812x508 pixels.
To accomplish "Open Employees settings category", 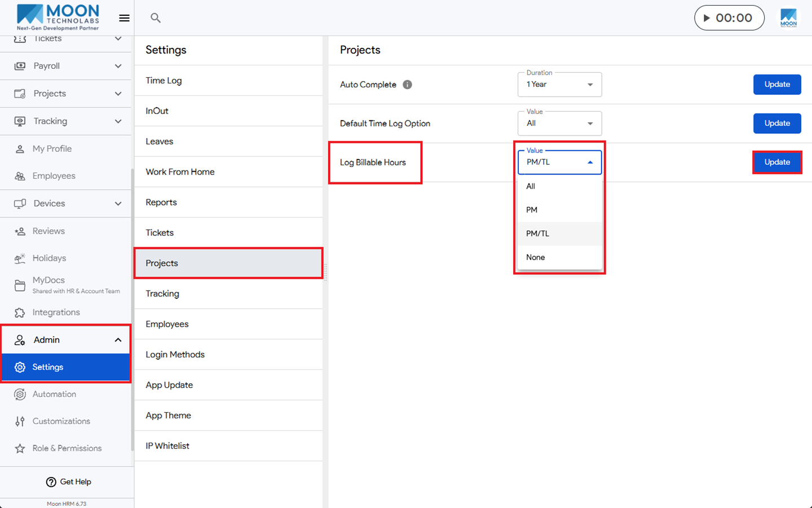I will (228, 325).
